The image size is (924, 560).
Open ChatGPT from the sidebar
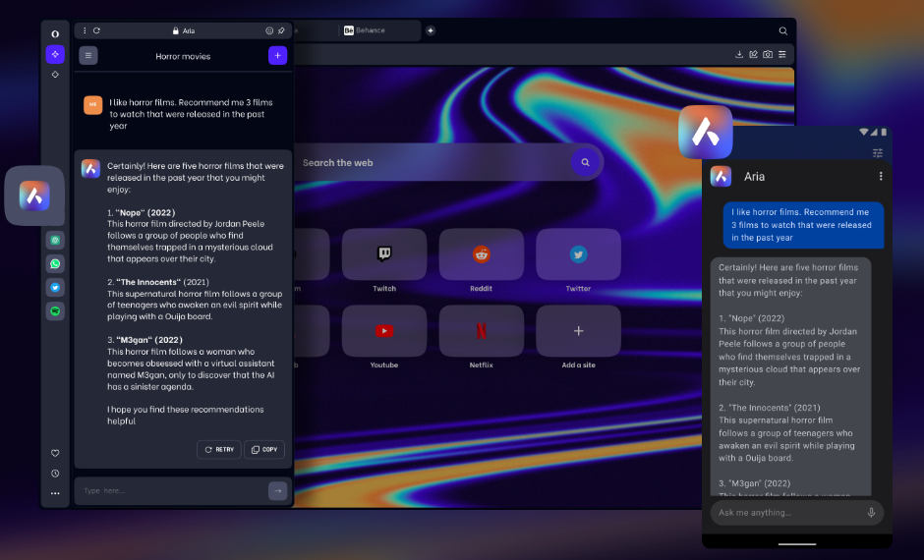tap(55, 240)
